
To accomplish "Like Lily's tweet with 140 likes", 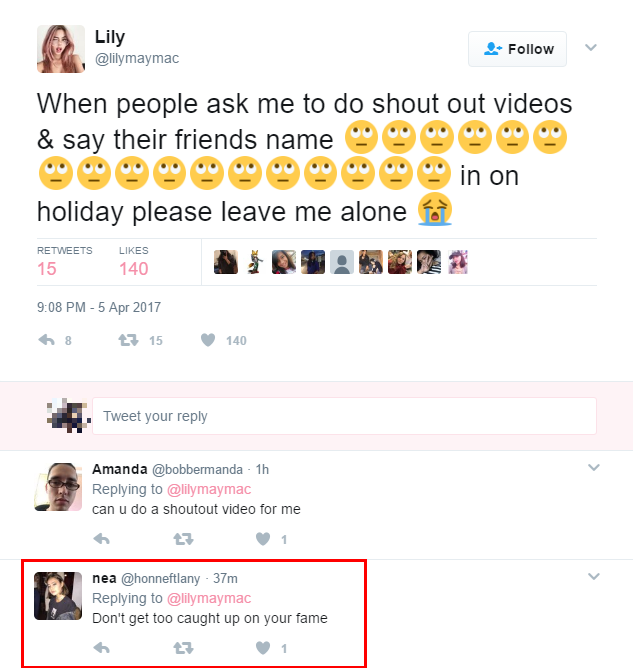I will (208, 340).
